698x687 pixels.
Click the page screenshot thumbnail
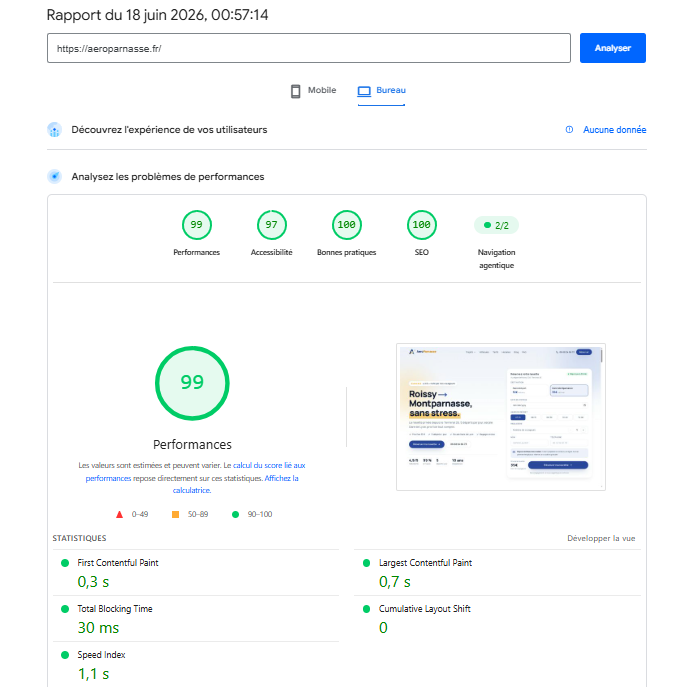(x=501, y=417)
